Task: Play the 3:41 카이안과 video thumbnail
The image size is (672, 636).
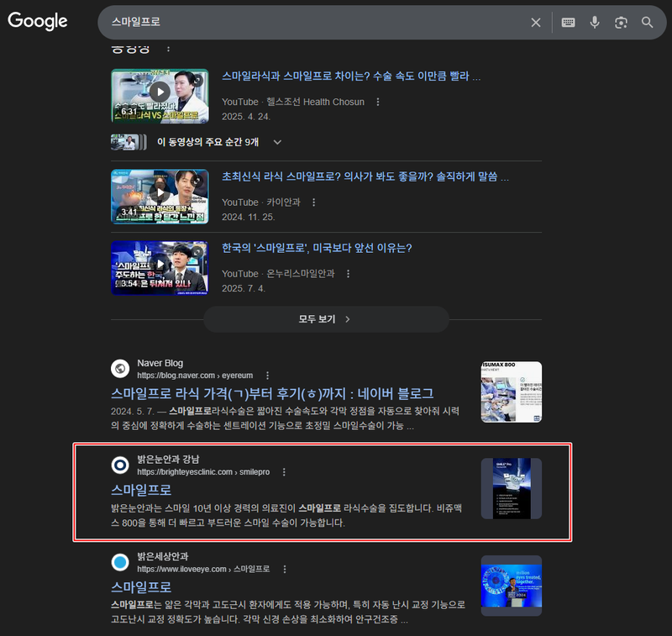Action: pyautogui.click(x=160, y=197)
